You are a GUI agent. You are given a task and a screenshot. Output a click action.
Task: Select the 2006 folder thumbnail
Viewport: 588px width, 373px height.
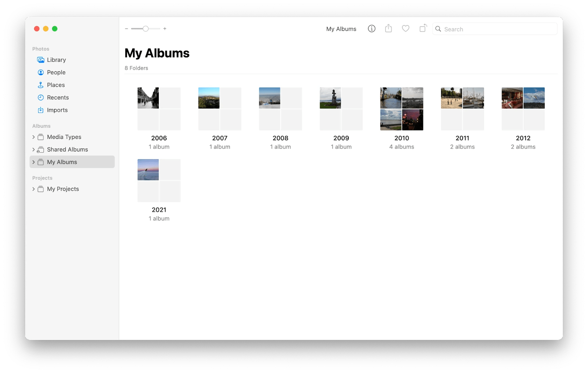click(x=159, y=109)
